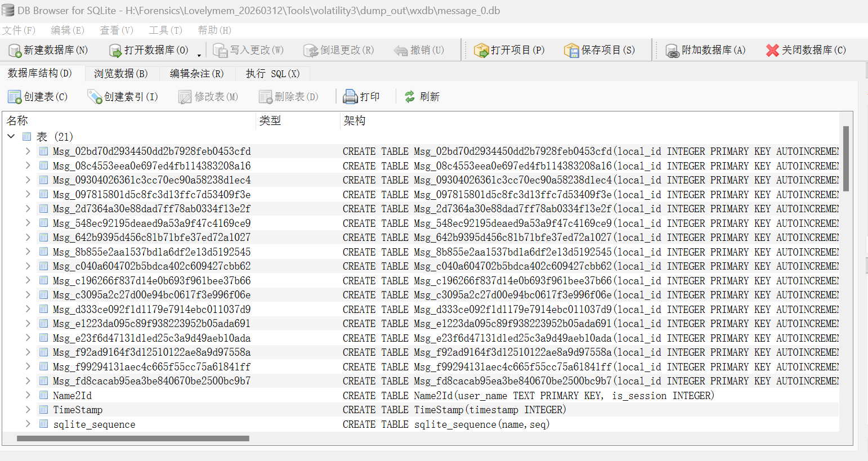
Task: Select row Msg_c3095a2c27d00e94bc0617f3e996f06e
Action: [421, 294]
